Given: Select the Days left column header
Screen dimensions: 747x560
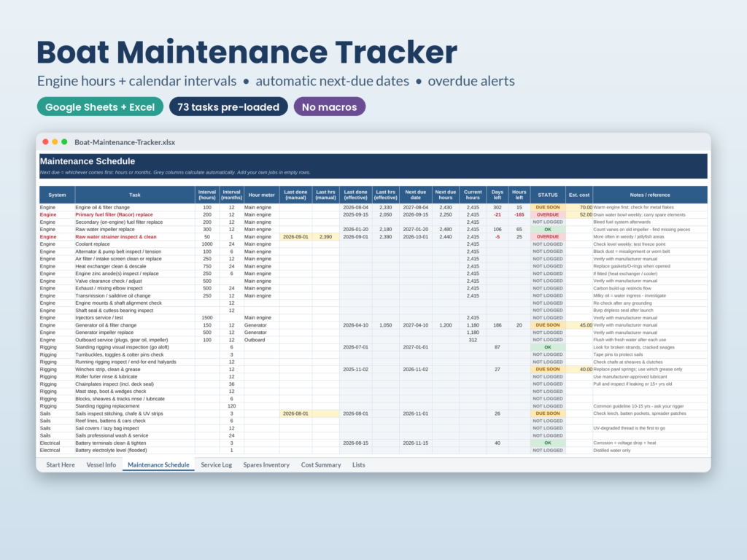Looking at the screenshot, I should [x=498, y=195].
